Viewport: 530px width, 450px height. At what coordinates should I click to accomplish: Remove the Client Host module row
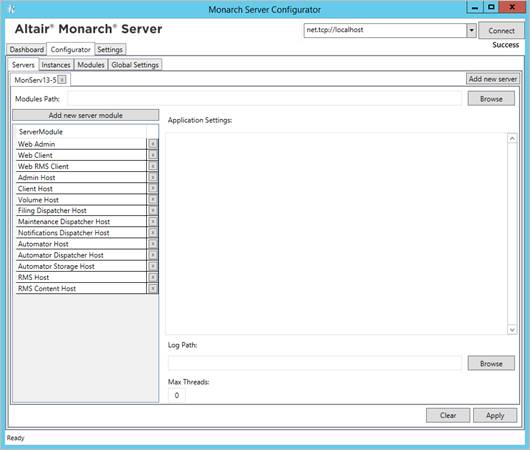tap(153, 188)
